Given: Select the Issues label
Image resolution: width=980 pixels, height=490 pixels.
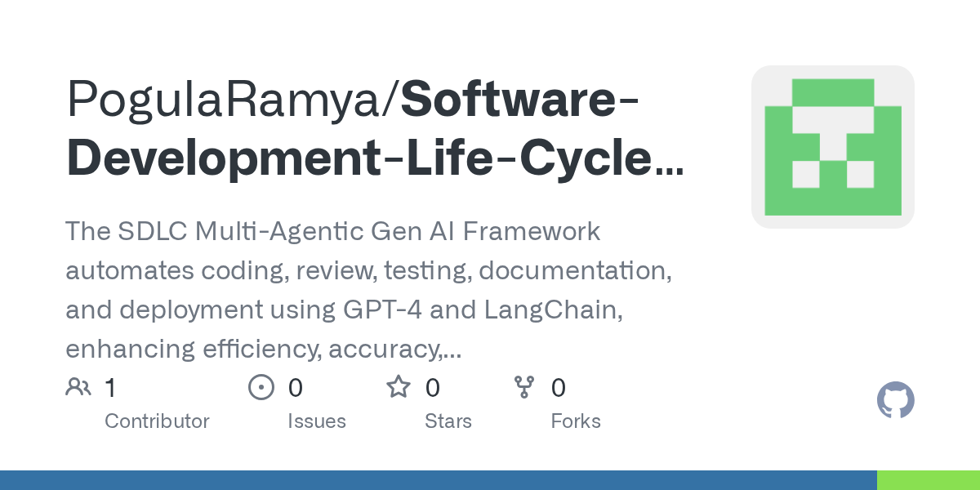Looking at the screenshot, I should (316, 421).
